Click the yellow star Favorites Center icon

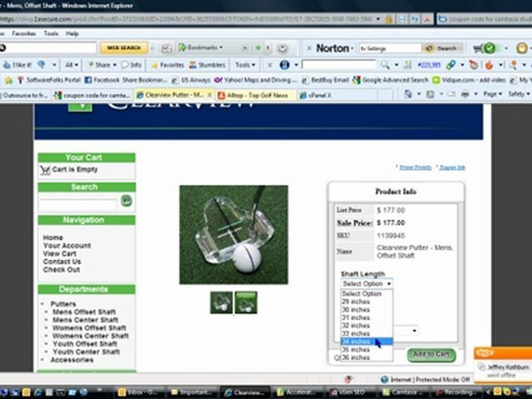tap(8, 80)
